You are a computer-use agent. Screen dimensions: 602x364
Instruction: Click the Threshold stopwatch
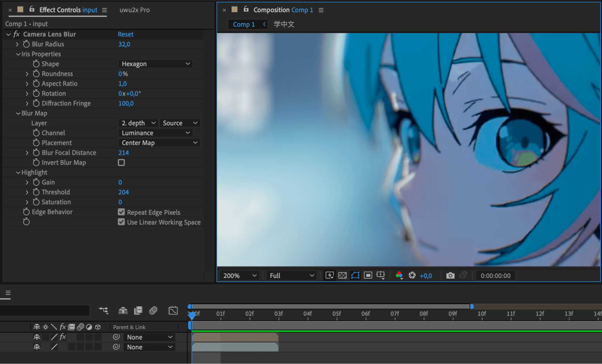36,192
